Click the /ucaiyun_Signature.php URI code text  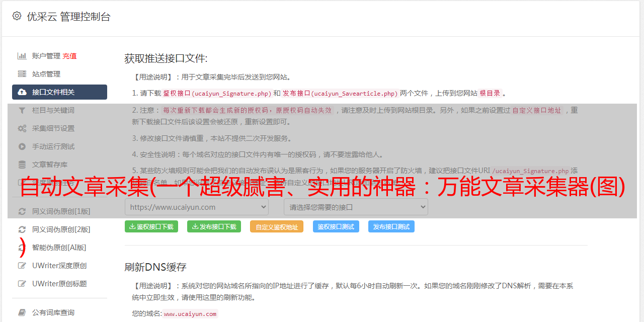point(530,171)
